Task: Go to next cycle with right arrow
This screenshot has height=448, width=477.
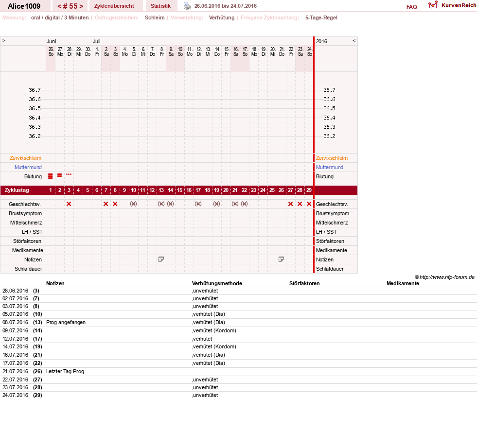Action: pyautogui.click(x=81, y=6)
